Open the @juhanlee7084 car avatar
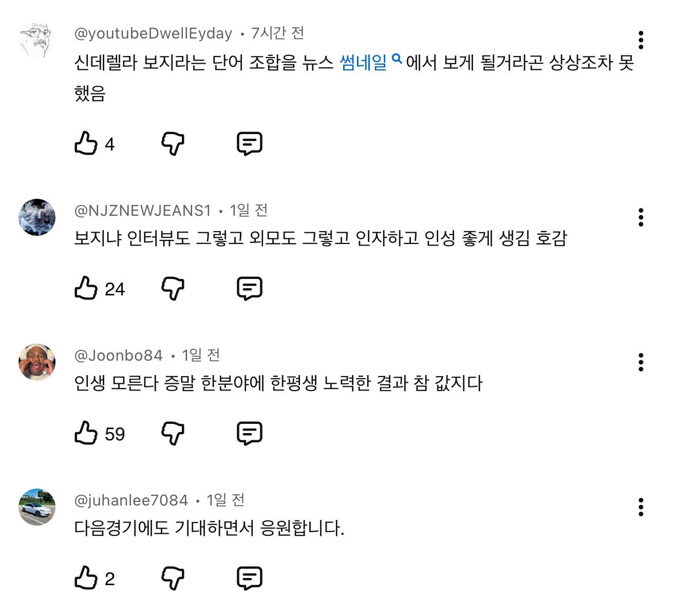678x616 pixels. click(37, 507)
